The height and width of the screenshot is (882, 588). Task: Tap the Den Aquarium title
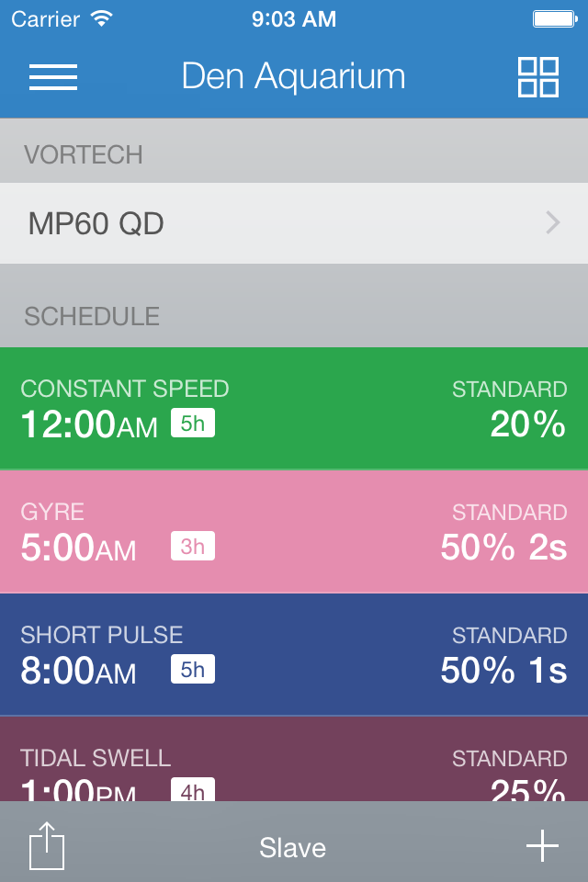[293, 76]
